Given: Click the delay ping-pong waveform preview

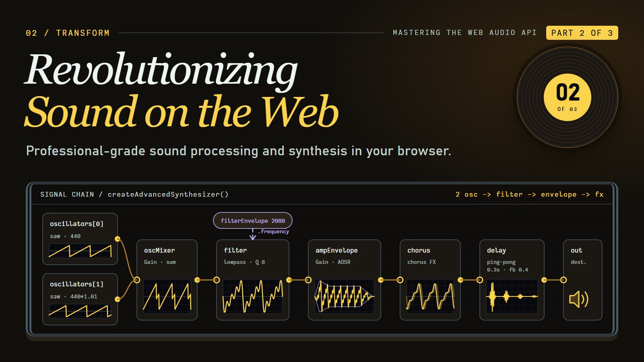Looking at the screenshot, I should coord(512,296).
